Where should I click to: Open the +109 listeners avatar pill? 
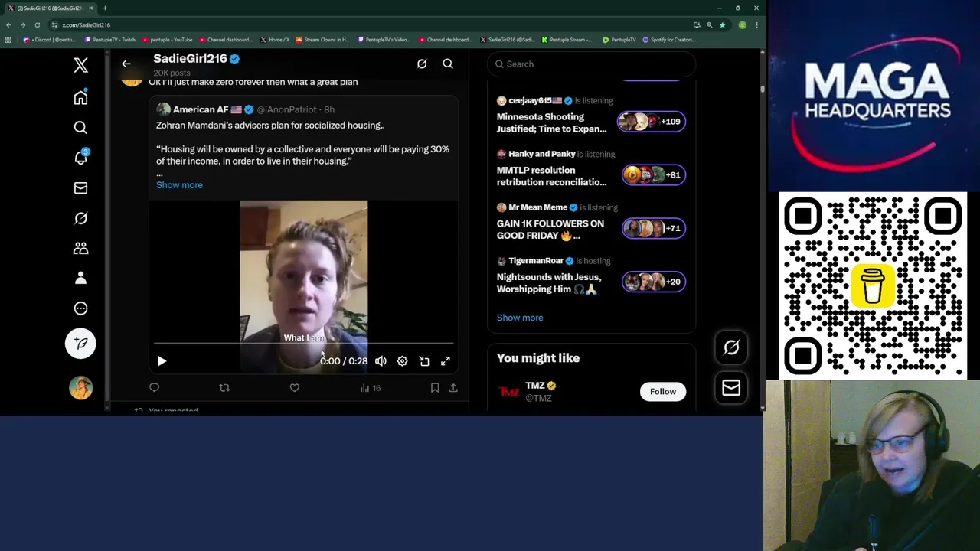(x=652, y=122)
